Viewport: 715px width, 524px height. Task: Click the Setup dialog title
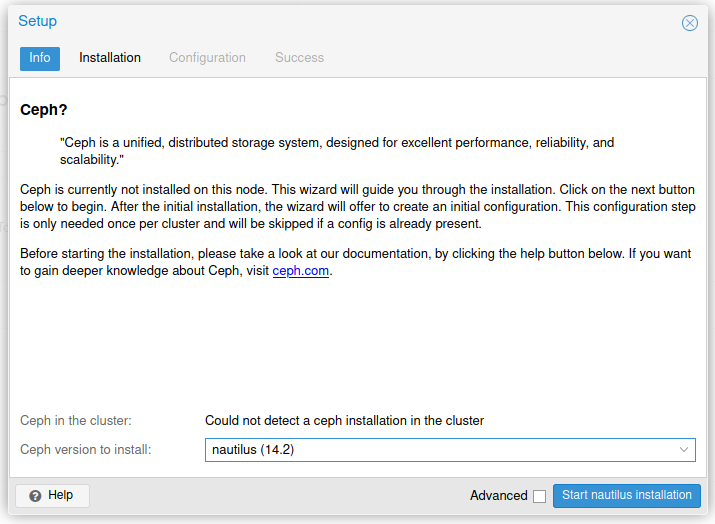(37, 21)
